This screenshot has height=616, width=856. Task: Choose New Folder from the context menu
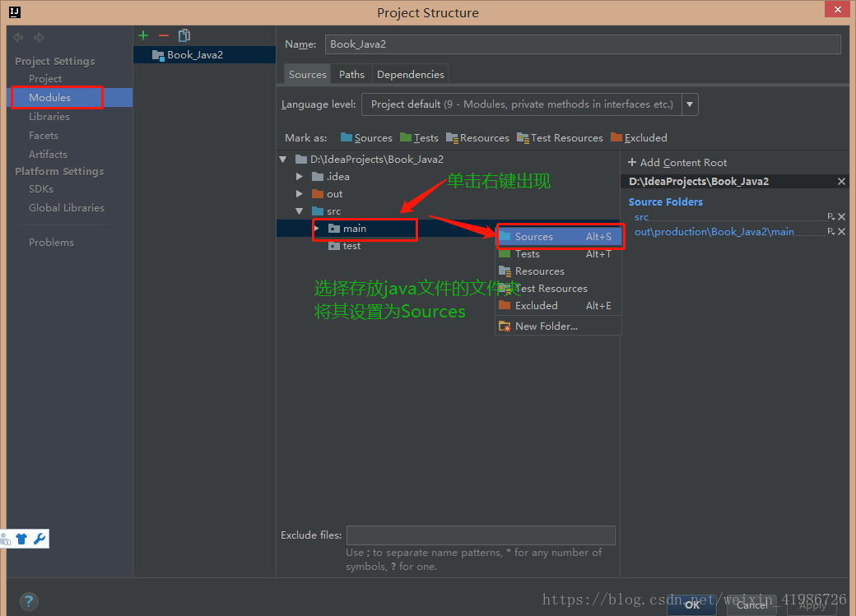tap(547, 326)
